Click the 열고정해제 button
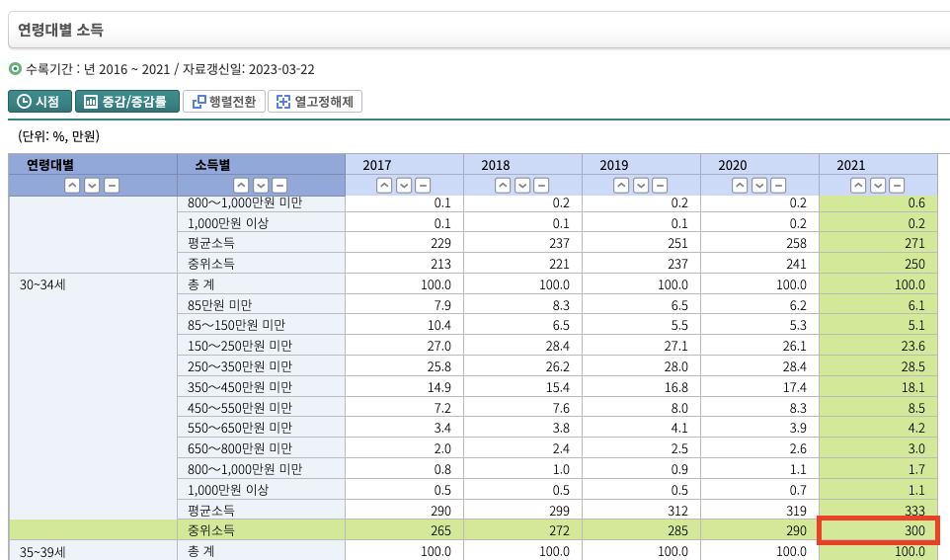 point(315,101)
